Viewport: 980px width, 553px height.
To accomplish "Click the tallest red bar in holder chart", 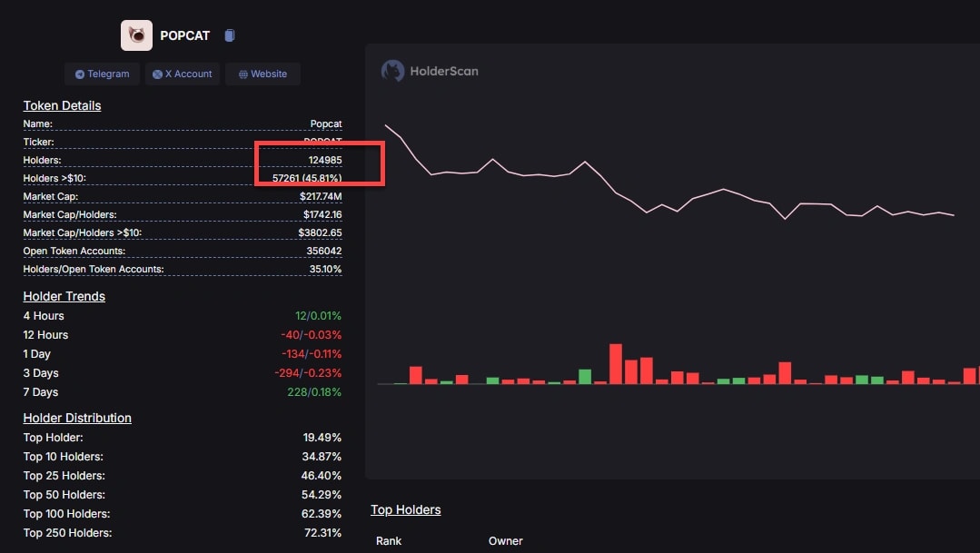I will point(616,363).
